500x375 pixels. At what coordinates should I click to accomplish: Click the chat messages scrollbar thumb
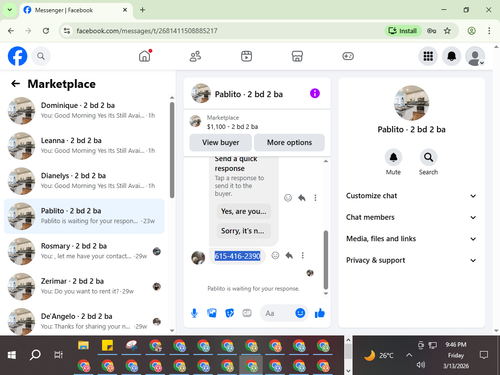[x=326, y=260]
